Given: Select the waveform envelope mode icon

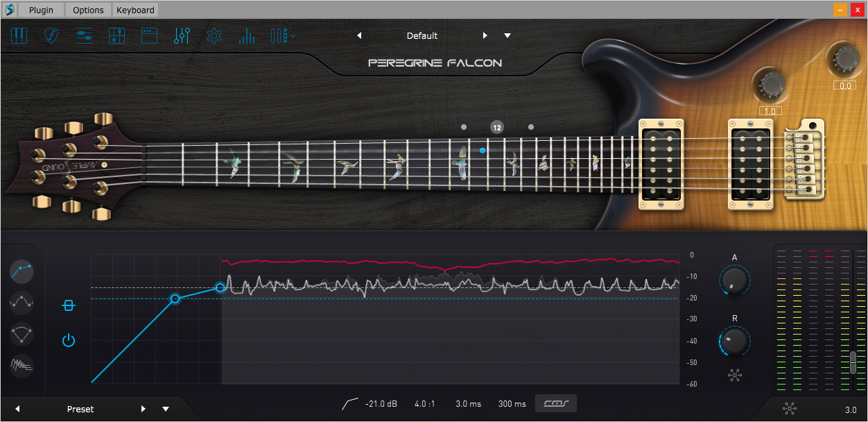Looking at the screenshot, I should click(22, 365).
